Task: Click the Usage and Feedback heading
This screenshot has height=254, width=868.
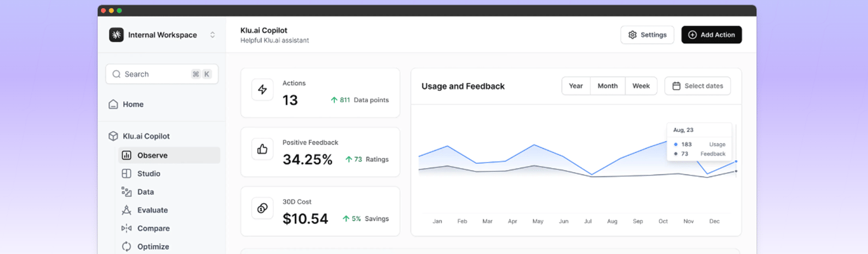Action: coord(463,86)
